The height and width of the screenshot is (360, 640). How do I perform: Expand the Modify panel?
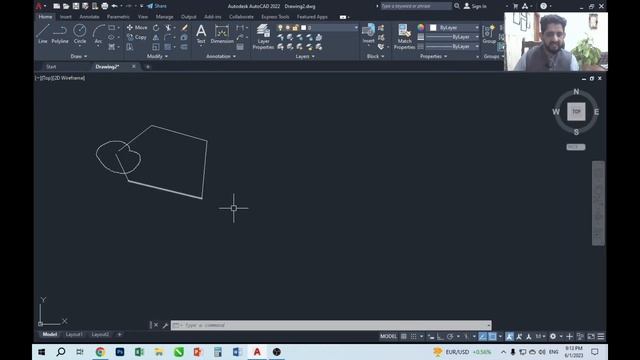pyautogui.click(x=158, y=56)
